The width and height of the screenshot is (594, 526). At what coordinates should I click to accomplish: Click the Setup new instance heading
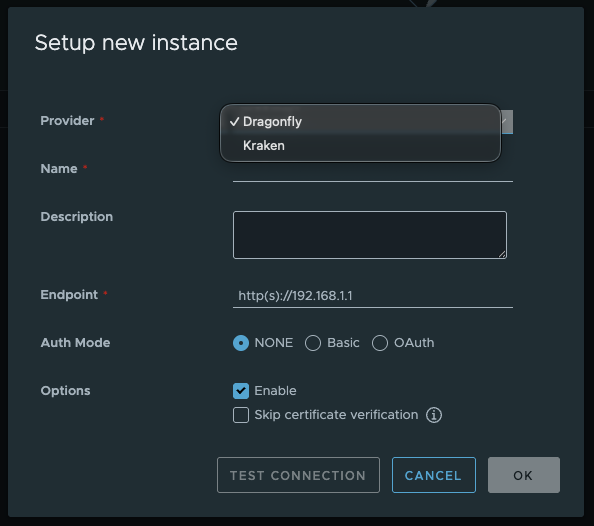click(x=136, y=43)
